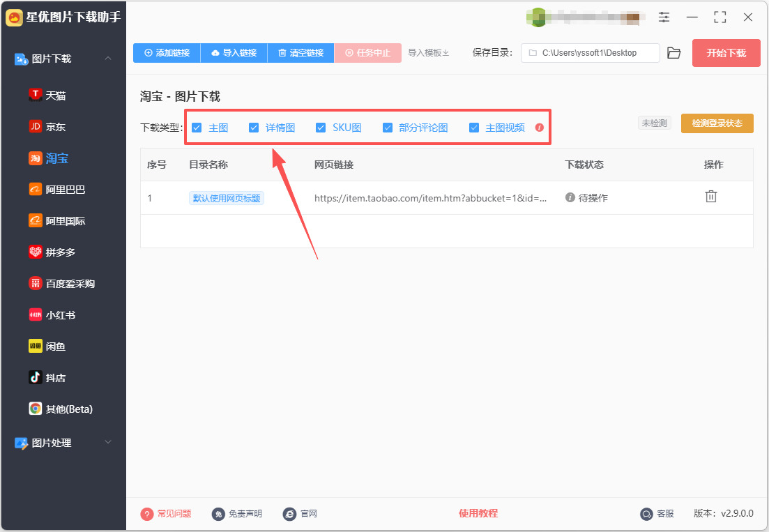The width and height of the screenshot is (769, 532).
Task: Open the 其他(Beta) sidebar entry
Action: pos(61,409)
